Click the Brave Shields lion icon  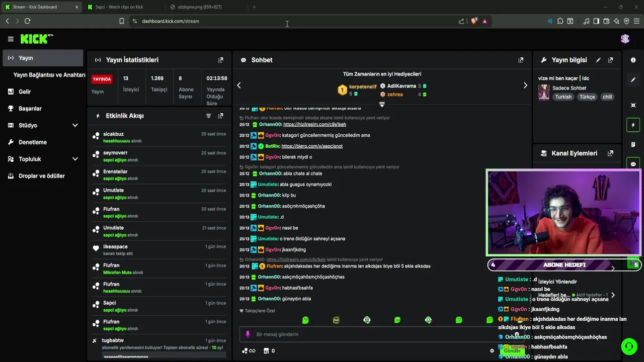click(474, 21)
